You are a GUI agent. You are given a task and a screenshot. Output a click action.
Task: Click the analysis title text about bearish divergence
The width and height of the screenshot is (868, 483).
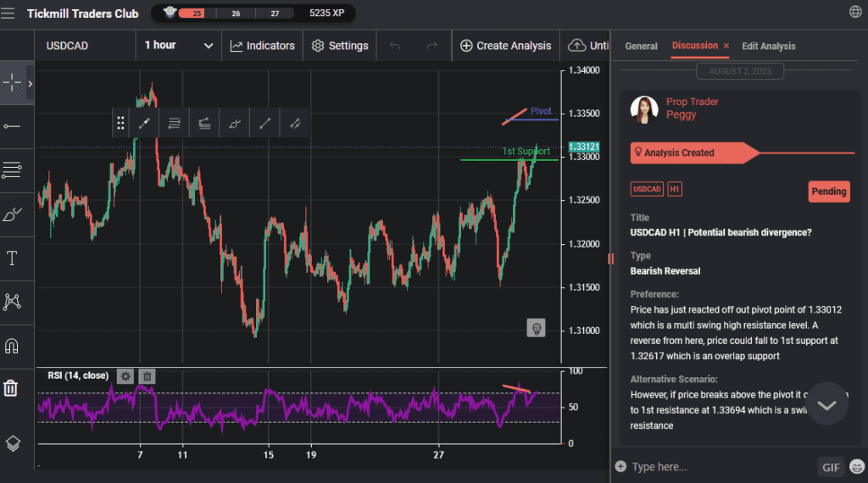(721, 232)
